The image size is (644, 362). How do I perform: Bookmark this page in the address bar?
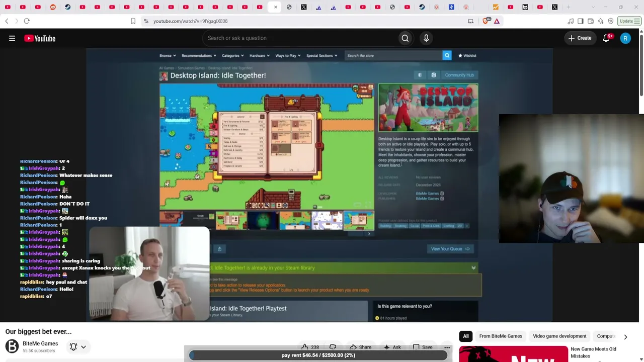coord(133,21)
